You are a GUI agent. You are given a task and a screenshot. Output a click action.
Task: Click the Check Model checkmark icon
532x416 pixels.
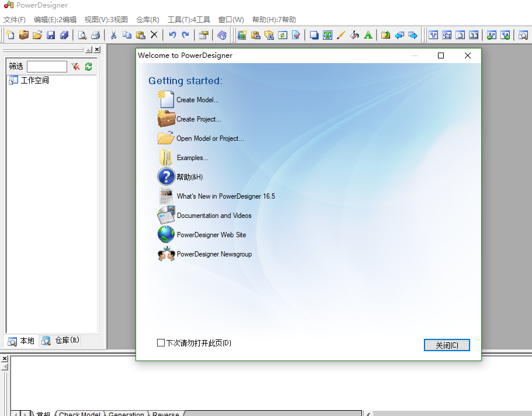point(296,35)
